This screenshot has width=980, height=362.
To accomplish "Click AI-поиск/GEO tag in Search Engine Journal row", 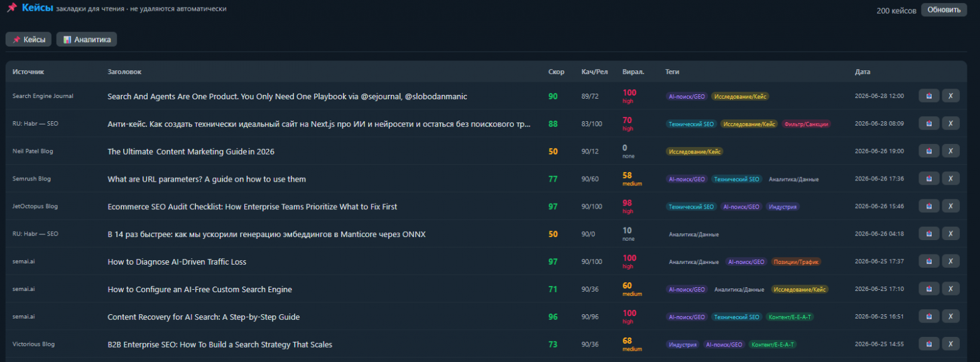I will 687,97.
